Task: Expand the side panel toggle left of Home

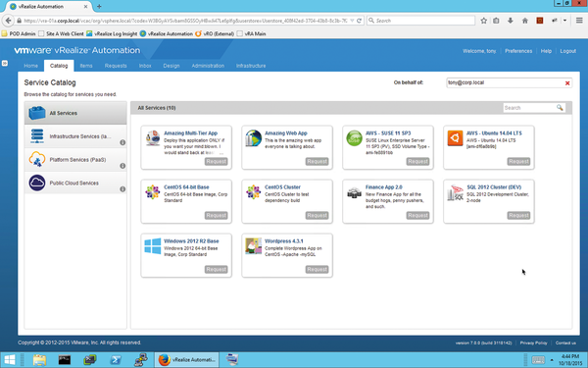Action: [x=5, y=63]
